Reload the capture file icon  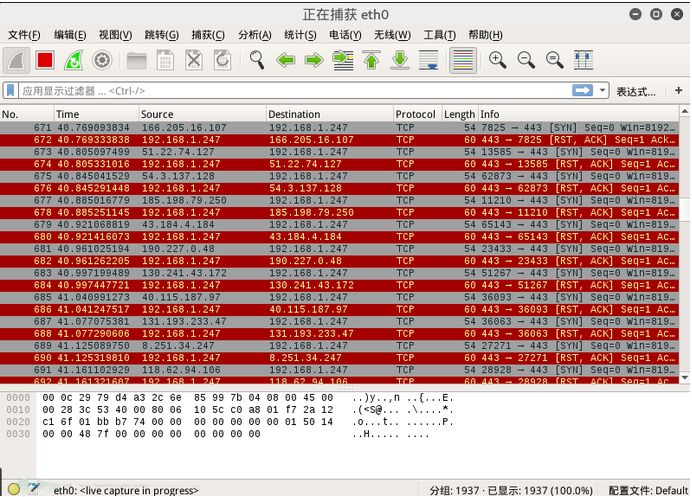click(x=222, y=60)
